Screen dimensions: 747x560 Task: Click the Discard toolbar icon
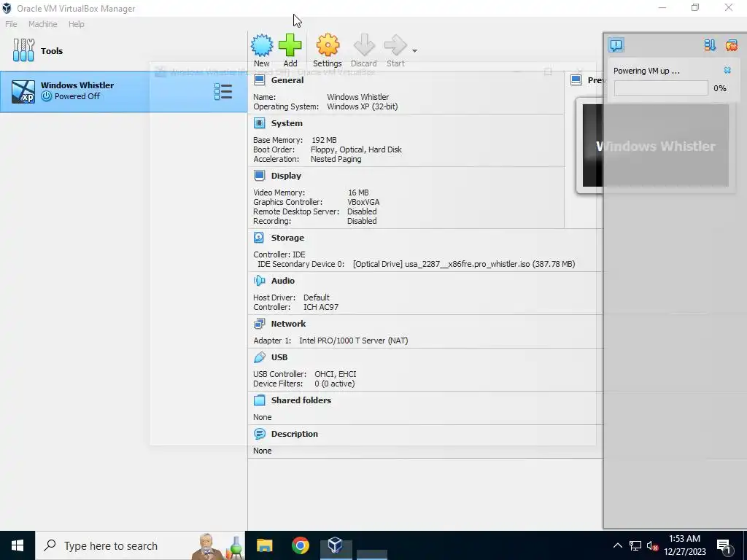[x=364, y=45]
